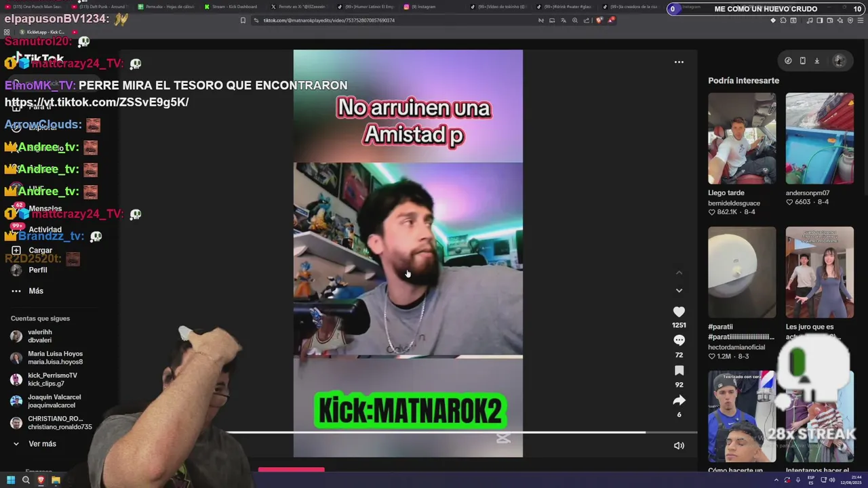Viewport: 868px width, 488px height.
Task: Open Maria Luisa Hoyos account
Action: point(46,358)
